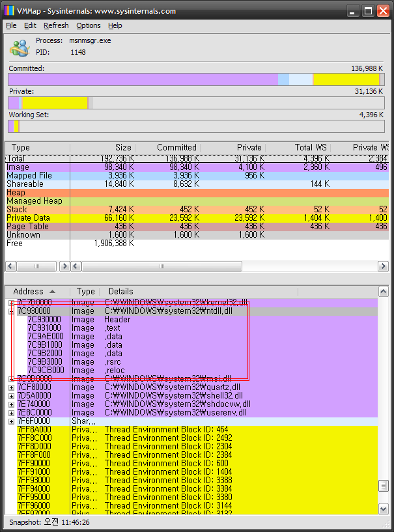Expand the userenv.dll tree node
Image resolution: width=394 pixels, height=532 pixels.
pos(11,413)
